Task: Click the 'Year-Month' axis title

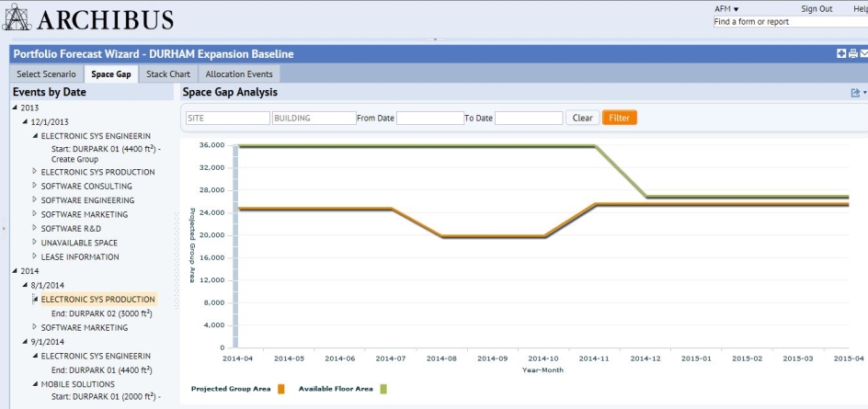Action: pyautogui.click(x=542, y=370)
